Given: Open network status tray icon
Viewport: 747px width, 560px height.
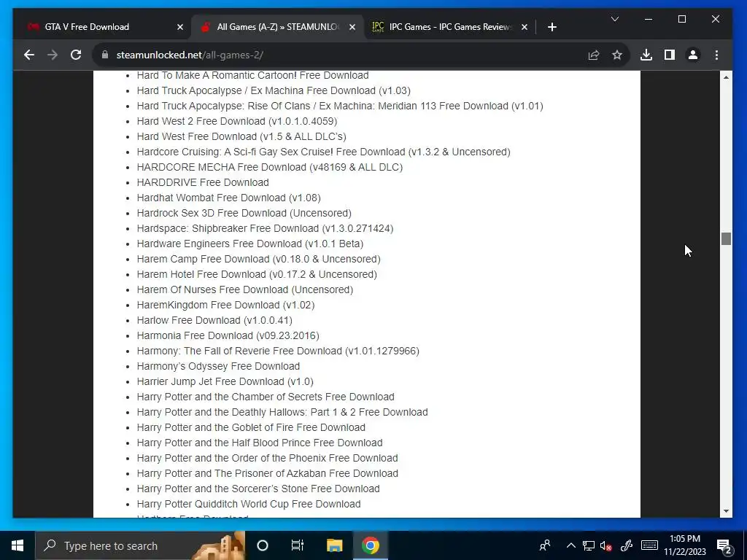Looking at the screenshot, I should click(589, 545).
